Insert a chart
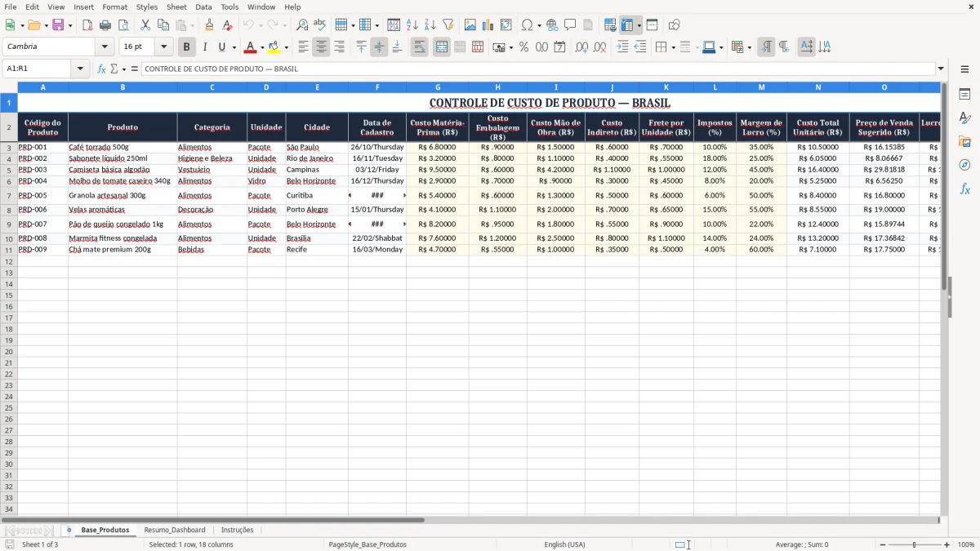 point(488,25)
